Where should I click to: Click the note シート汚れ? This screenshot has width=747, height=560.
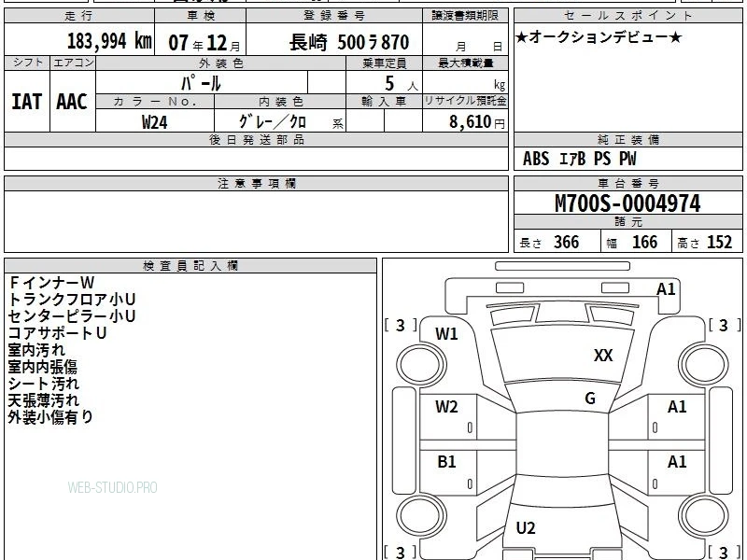pos(43,384)
